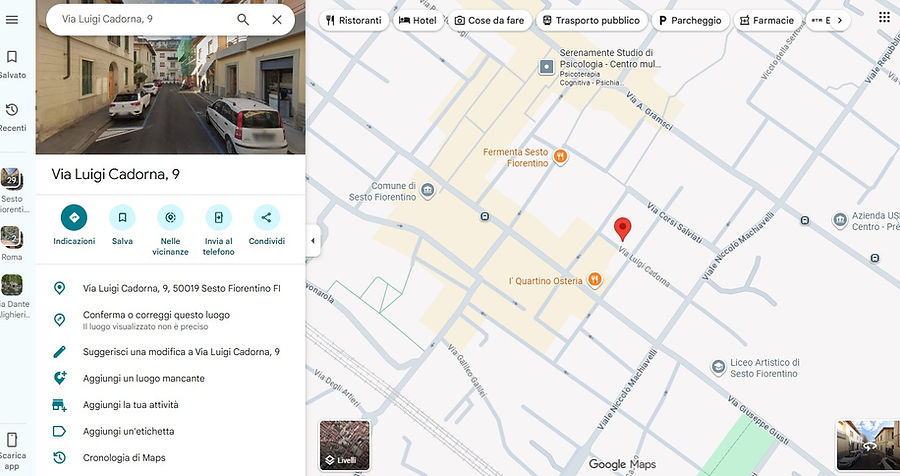Clear the search with the X button
900x476 pixels.
[277, 20]
